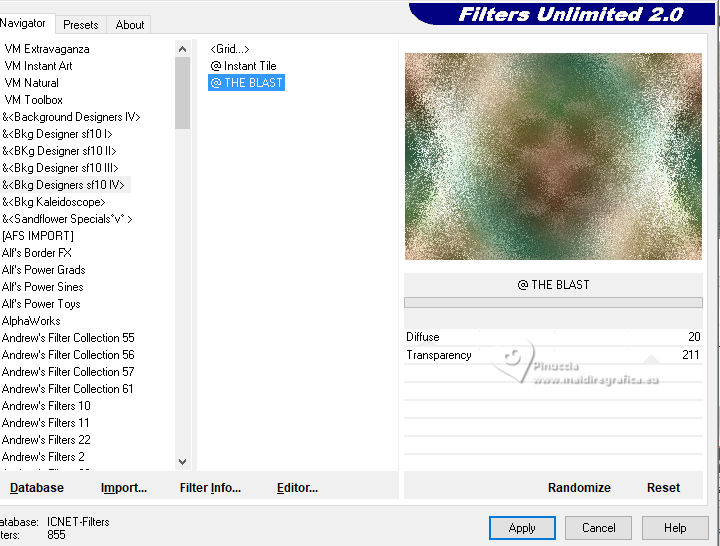Select &<Bkg Designers sf10 IV> category
720x546 pixels.
point(63,185)
